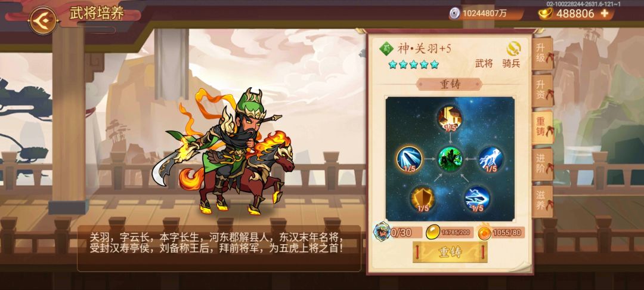Viewport: 644px width, 290px height.
Task: Click the silver coin currency icon
Action: 454,14
